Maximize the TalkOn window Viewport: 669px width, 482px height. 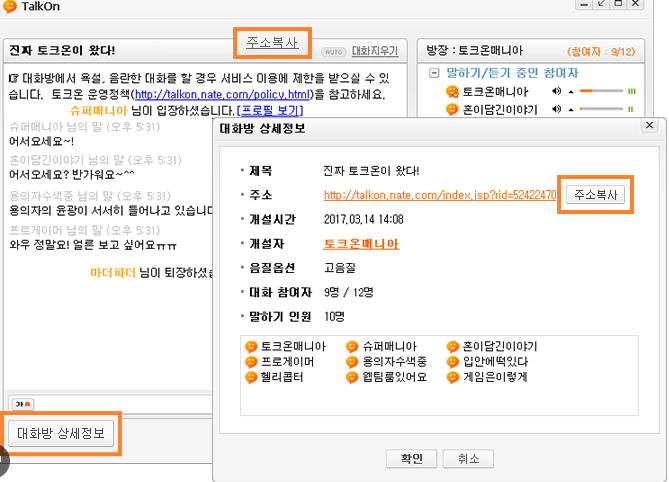(x=618, y=3)
